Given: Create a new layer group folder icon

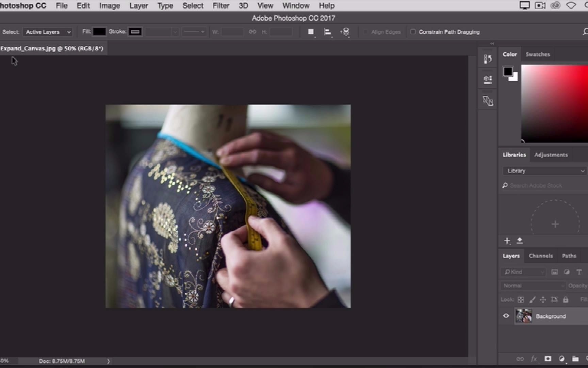Looking at the screenshot, I should (x=575, y=359).
